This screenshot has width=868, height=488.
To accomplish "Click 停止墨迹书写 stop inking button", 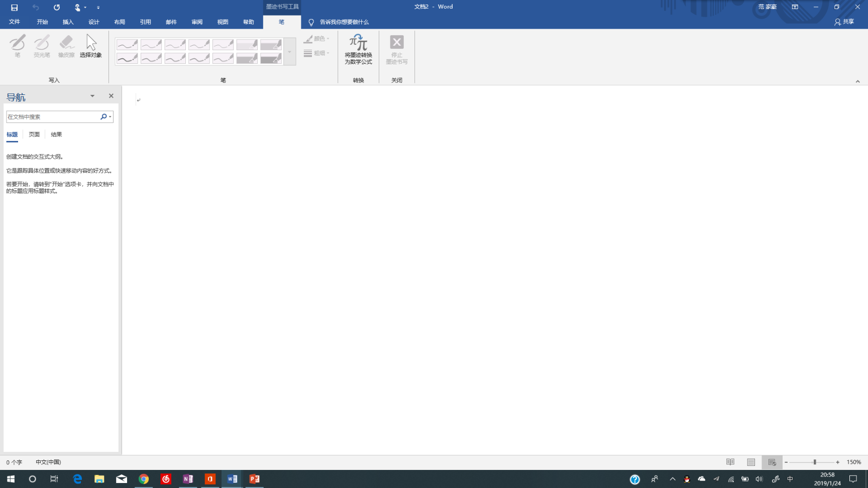I will (397, 49).
